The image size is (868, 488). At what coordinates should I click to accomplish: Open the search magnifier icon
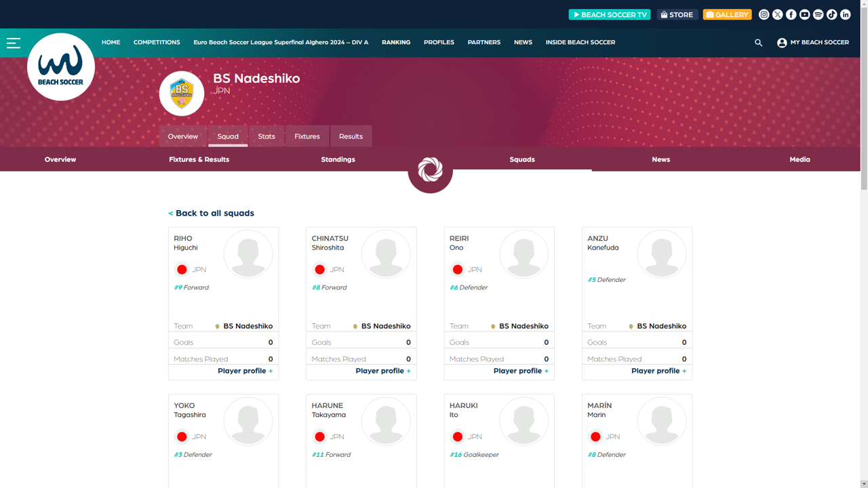tap(758, 43)
